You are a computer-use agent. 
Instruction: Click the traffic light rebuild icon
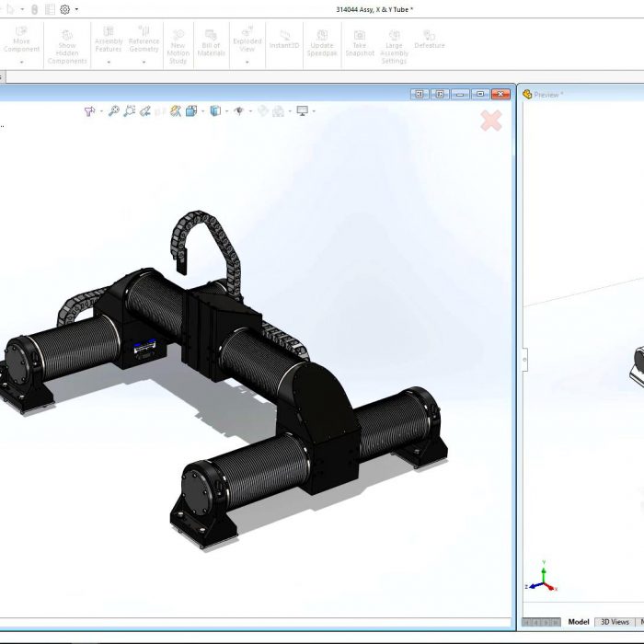pyautogui.click(x=35, y=9)
